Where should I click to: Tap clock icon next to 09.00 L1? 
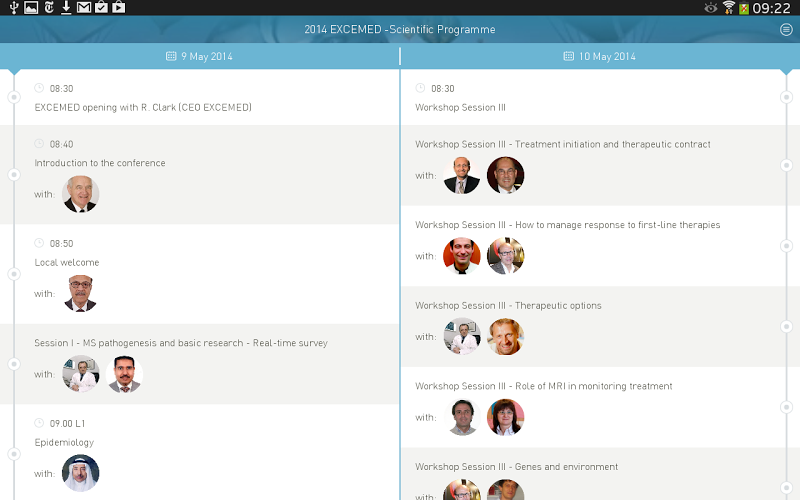pos(39,423)
